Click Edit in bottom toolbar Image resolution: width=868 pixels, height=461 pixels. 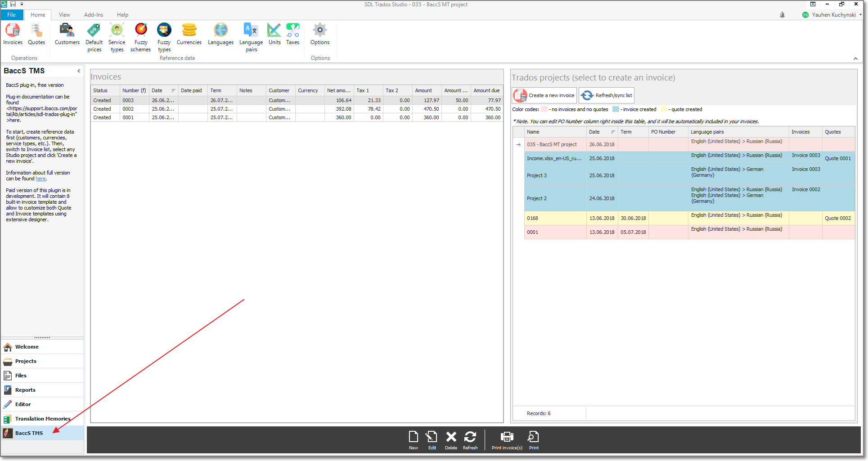coord(432,440)
